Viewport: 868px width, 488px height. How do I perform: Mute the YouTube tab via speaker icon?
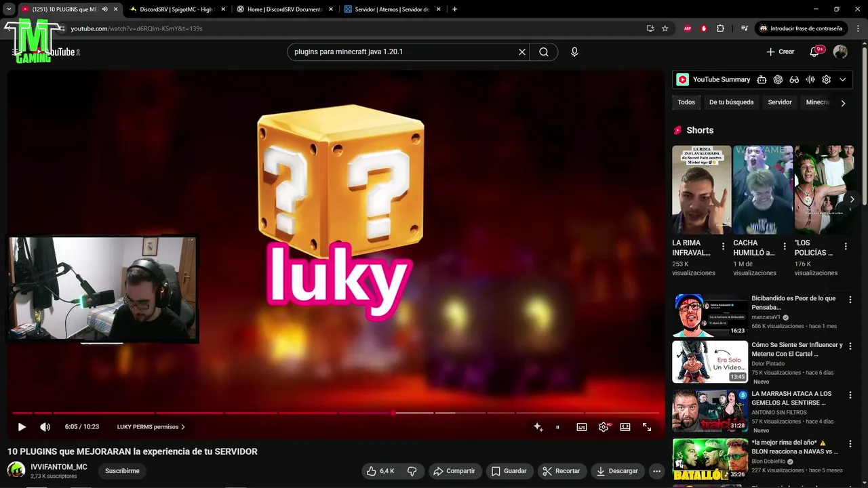pos(104,9)
